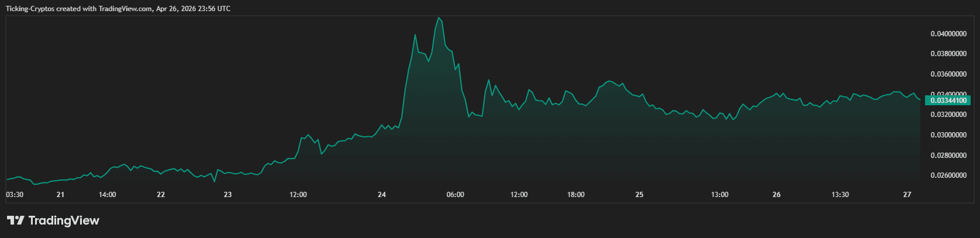
Task: Click the date label 27 on time axis
Action: (x=907, y=195)
